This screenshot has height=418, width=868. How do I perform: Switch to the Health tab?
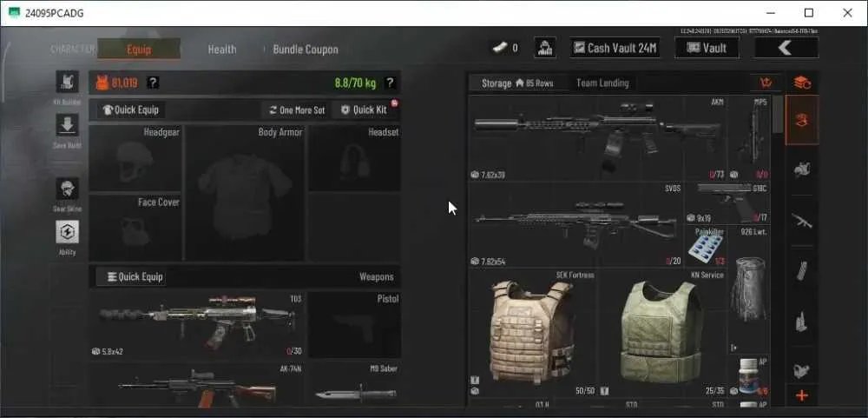click(222, 50)
